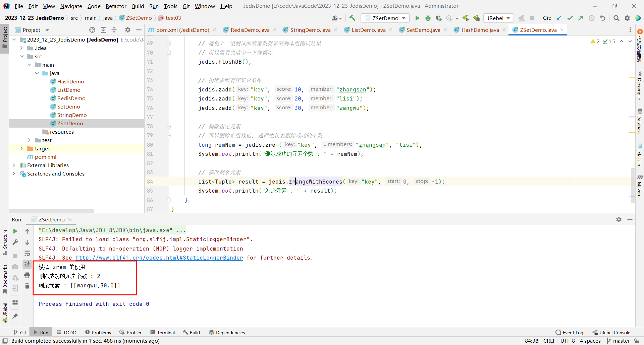Select StringDemo class in Project tree
The width and height of the screenshot is (644, 345).
pyautogui.click(x=72, y=115)
